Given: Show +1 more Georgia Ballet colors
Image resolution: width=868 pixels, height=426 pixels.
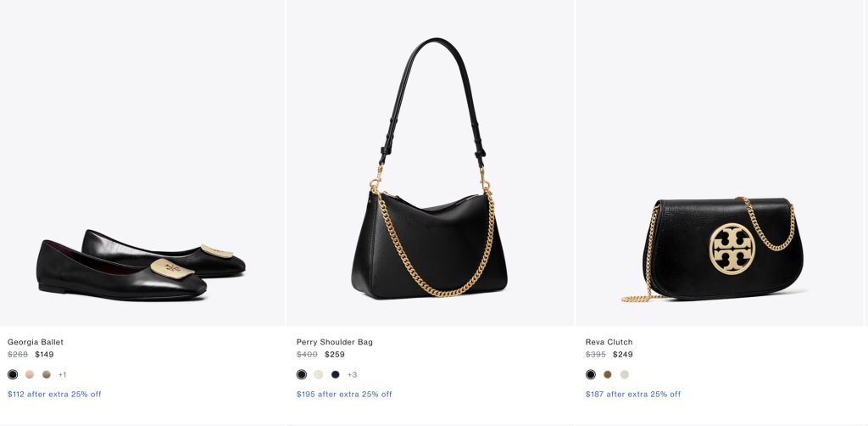Looking at the screenshot, I should [x=62, y=374].
